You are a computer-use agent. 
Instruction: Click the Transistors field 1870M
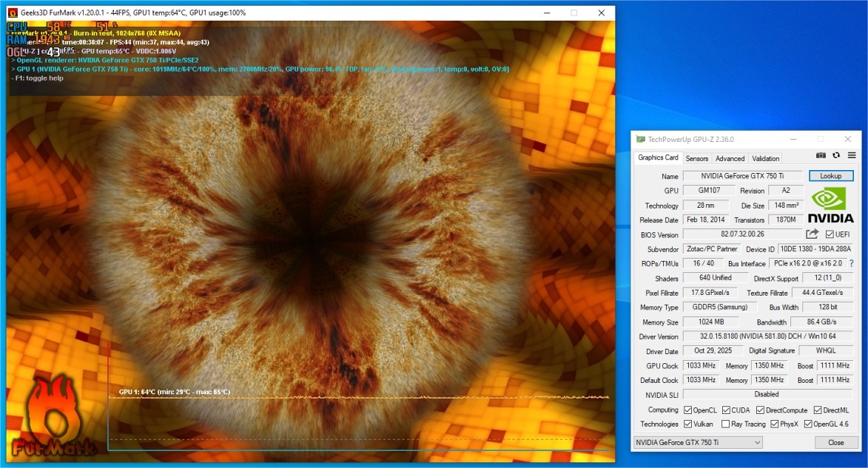pyautogui.click(x=786, y=220)
